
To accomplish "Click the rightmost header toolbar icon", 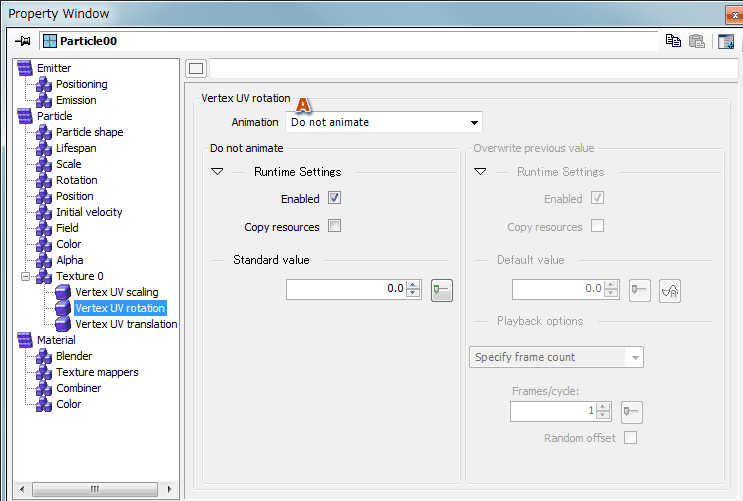I will tap(726, 41).
